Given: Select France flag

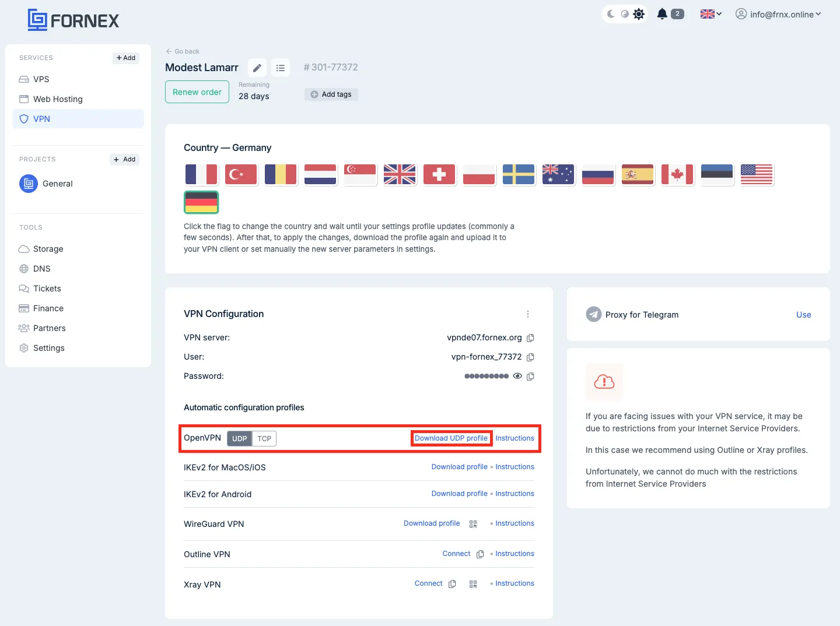Looking at the screenshot, I should pos(201,174).
